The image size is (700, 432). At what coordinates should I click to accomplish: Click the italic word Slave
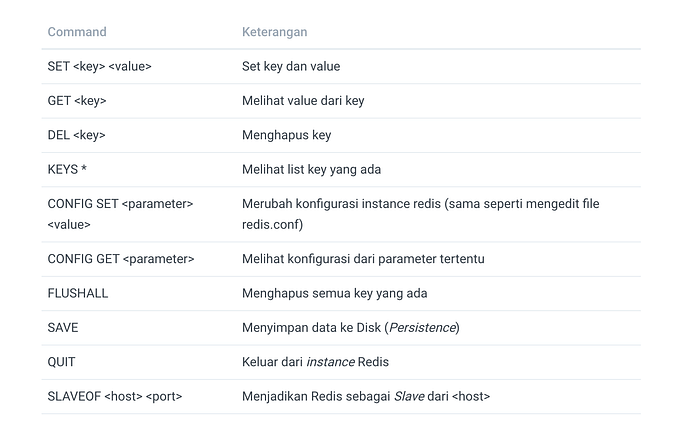pos(409,396)
